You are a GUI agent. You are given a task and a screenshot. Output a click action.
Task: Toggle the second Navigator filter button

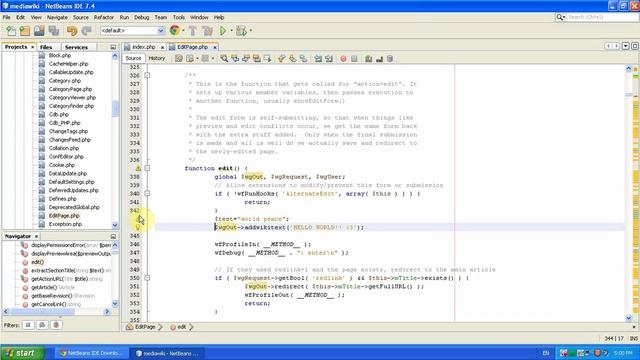(x=42, y=325)
